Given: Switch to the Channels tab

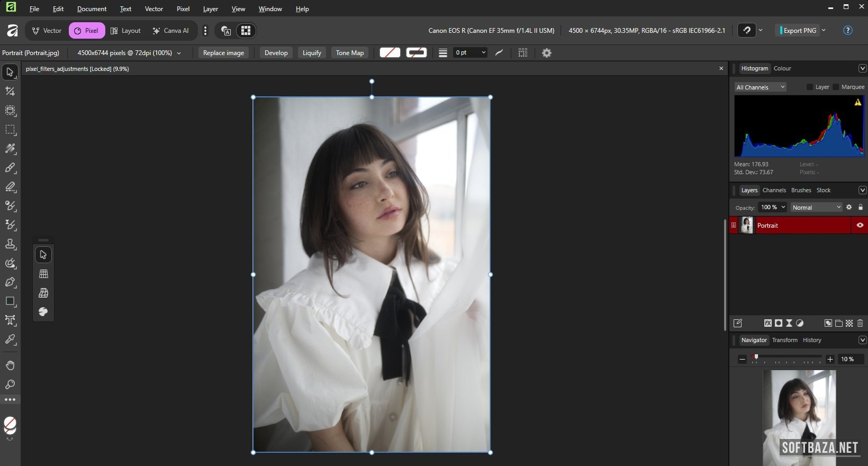Looking at the screenshot, I should point(774,190).
